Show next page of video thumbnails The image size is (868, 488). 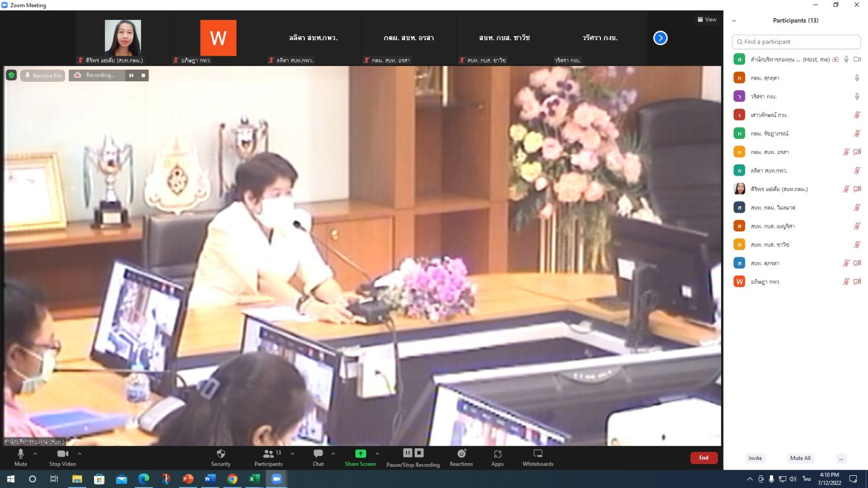click(660, 38)
